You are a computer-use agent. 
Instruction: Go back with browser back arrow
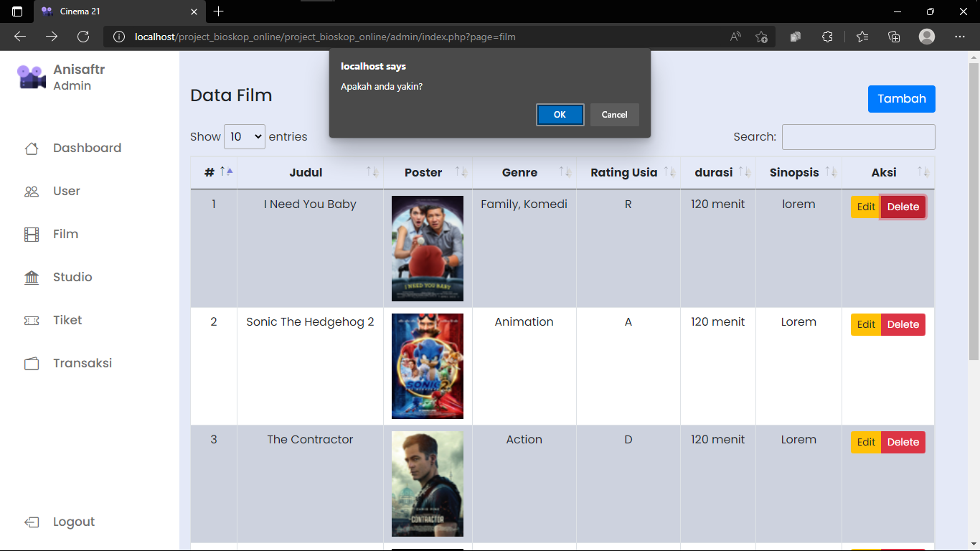point(20,37)
